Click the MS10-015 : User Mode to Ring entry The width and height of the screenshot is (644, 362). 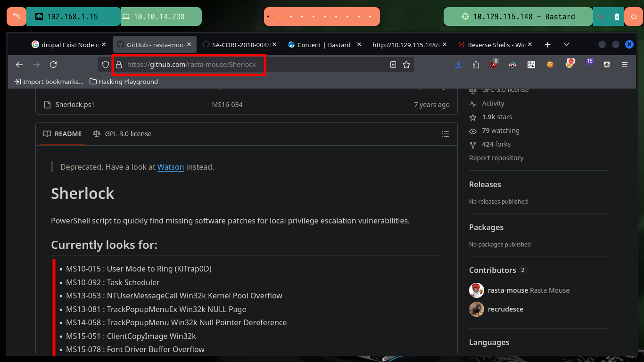139,269
